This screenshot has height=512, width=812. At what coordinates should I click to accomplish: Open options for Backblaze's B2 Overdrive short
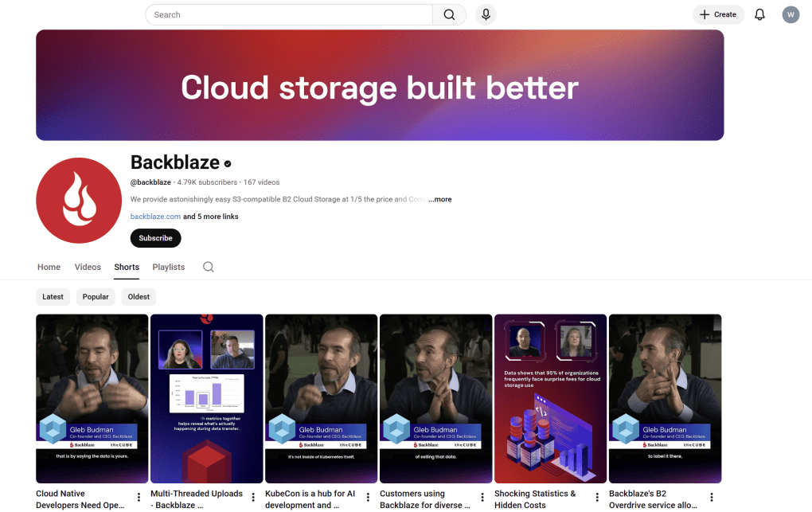[x=712, y=498]
